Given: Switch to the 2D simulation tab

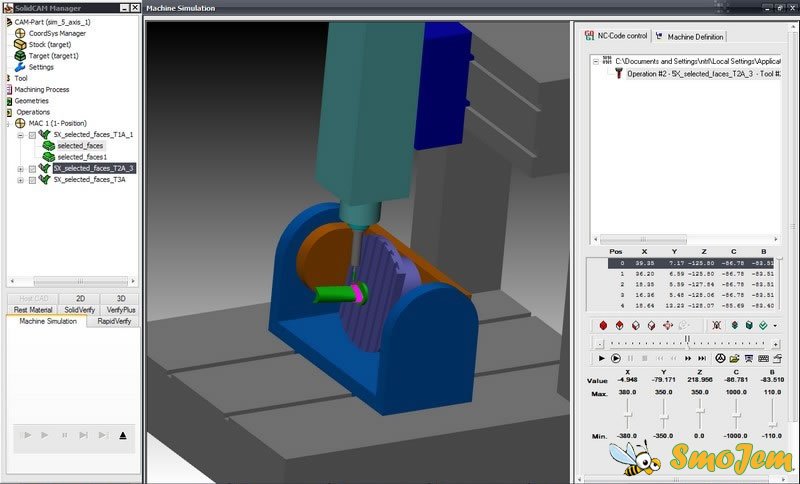Looking at the screenshot, I should (x=80, y=298).
